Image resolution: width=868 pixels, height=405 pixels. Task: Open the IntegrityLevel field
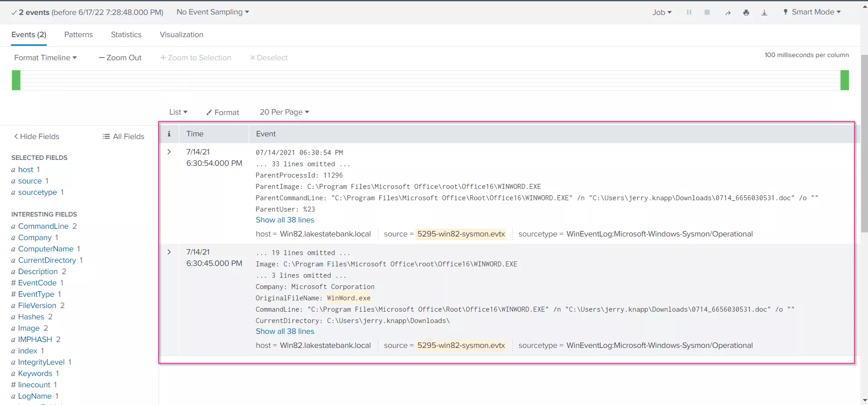[x=41, y=362]
